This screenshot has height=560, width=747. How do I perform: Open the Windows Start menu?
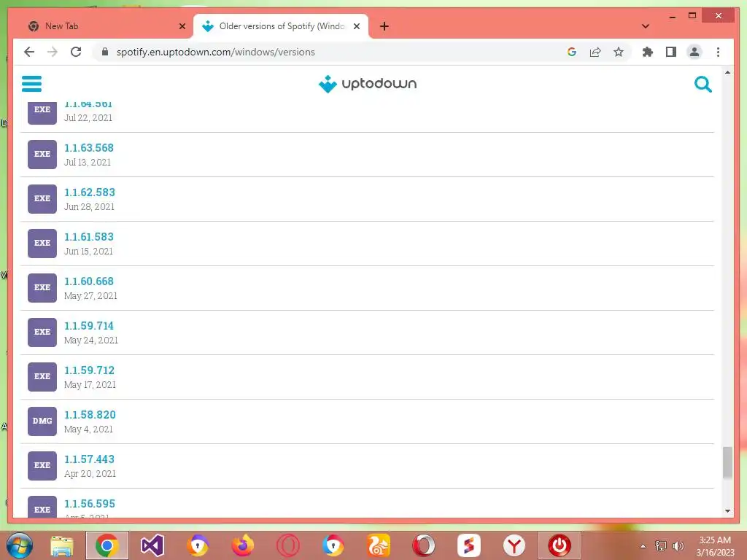(19, 545)
